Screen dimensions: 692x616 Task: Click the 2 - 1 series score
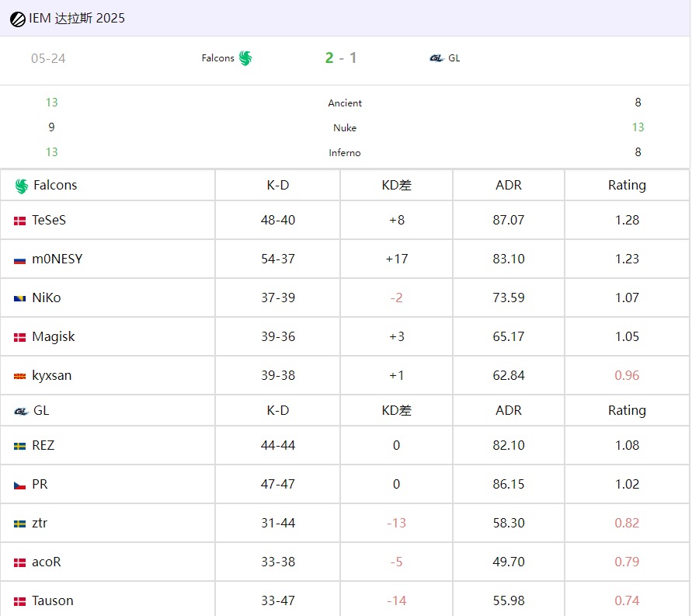click(341, 57)
